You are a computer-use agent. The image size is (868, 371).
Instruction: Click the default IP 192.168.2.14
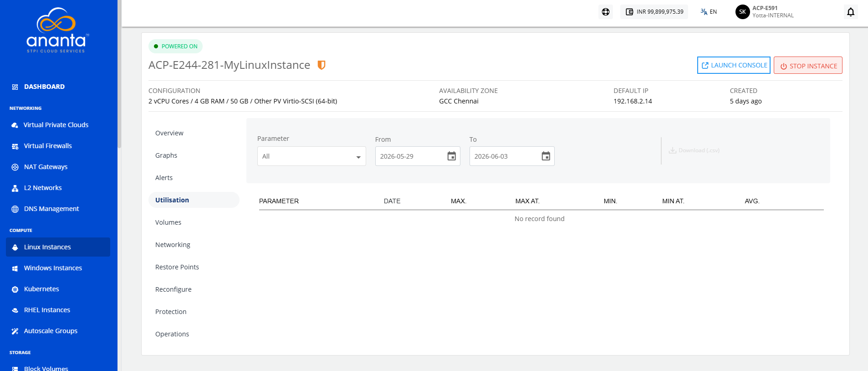(633, 101)
